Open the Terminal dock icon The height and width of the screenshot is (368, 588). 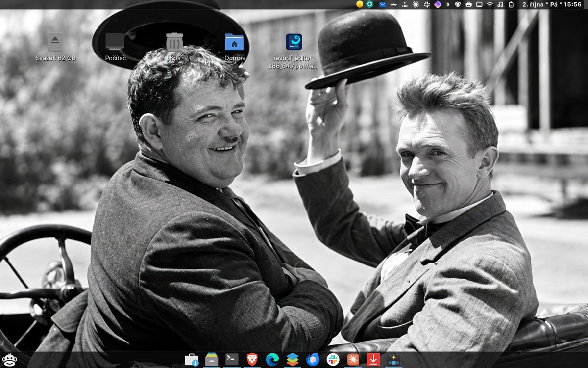pyautogui.click(x=232, y=359)
